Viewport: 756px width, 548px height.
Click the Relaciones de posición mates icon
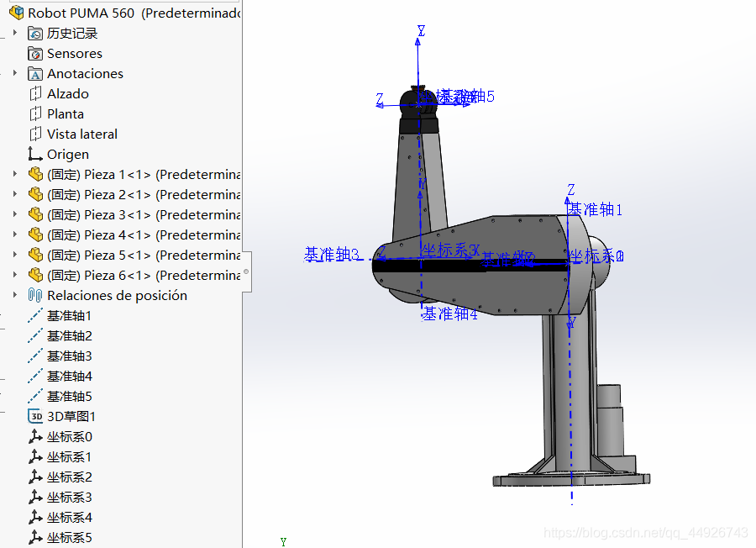[35, 295]
